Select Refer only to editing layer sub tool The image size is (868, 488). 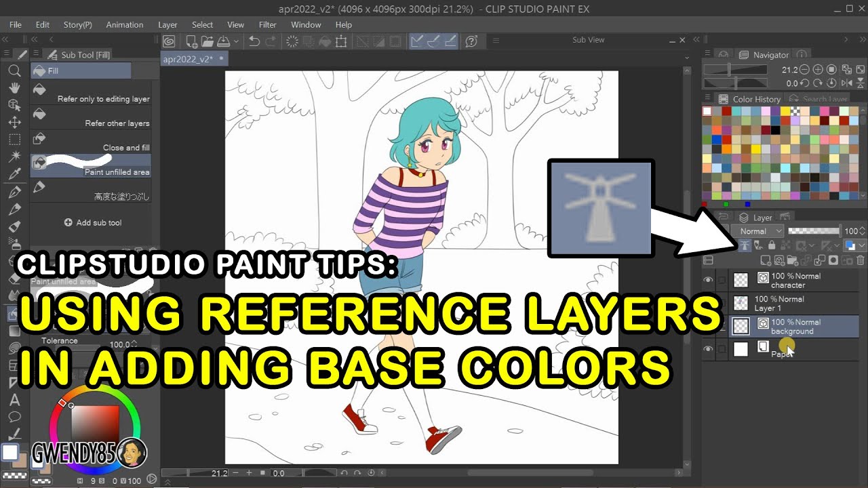pos(91,94)
